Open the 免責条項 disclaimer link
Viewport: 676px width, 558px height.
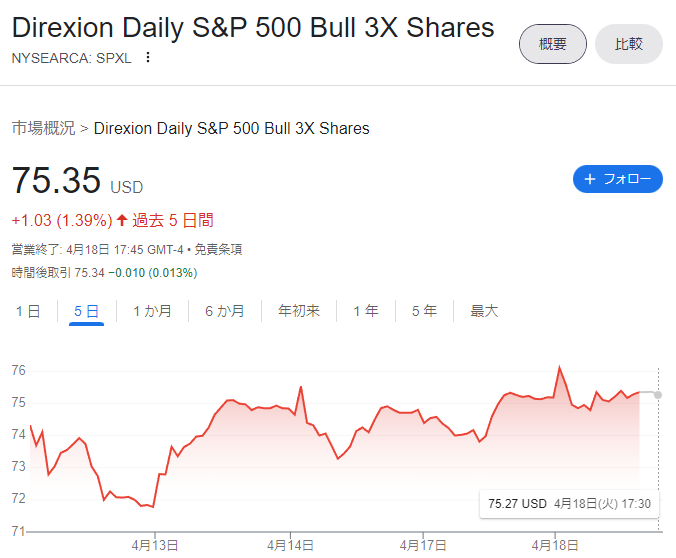point(218,249)
